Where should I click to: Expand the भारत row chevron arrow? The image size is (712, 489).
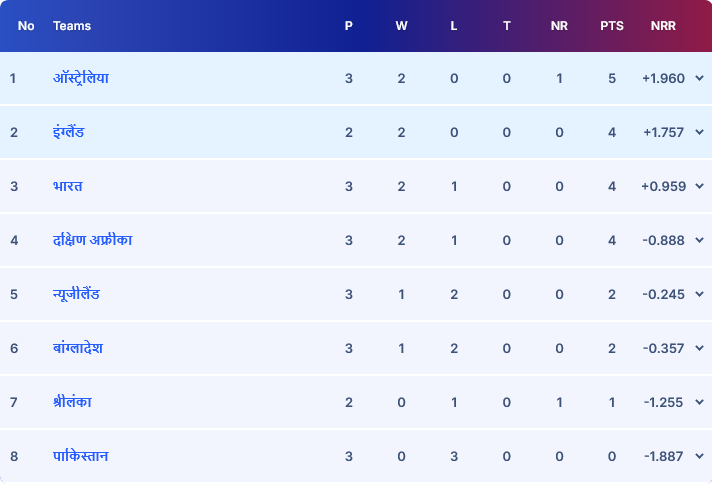(x=699, y=186)
